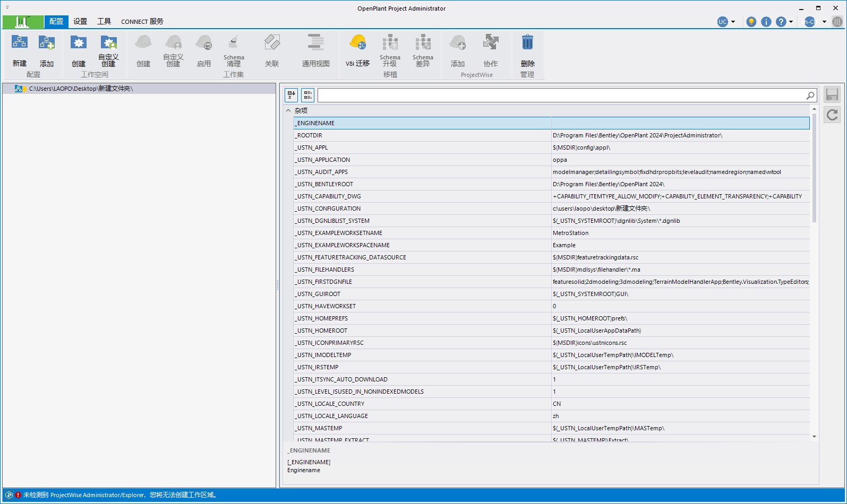Open the CONNECT account dropdown arrow
This screenshot has height=504, width=847.
(824, 22)
